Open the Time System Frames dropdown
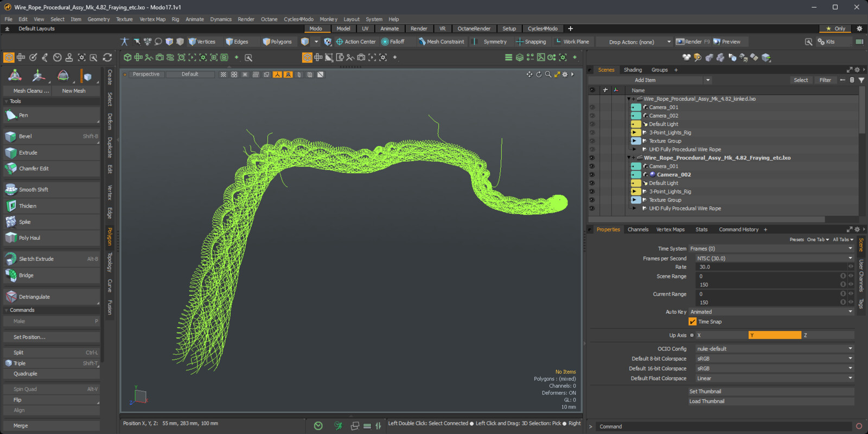The width and height of the screenshot is (868, 434). click(771, 249)
